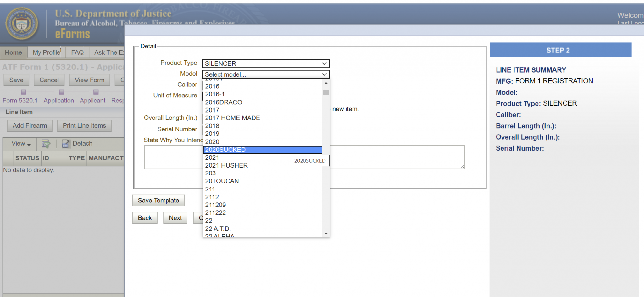The width and height of the screenshot is (644, 297).
Task: Click the Cancel button in form toolbar
Action: tap(49, 80)
